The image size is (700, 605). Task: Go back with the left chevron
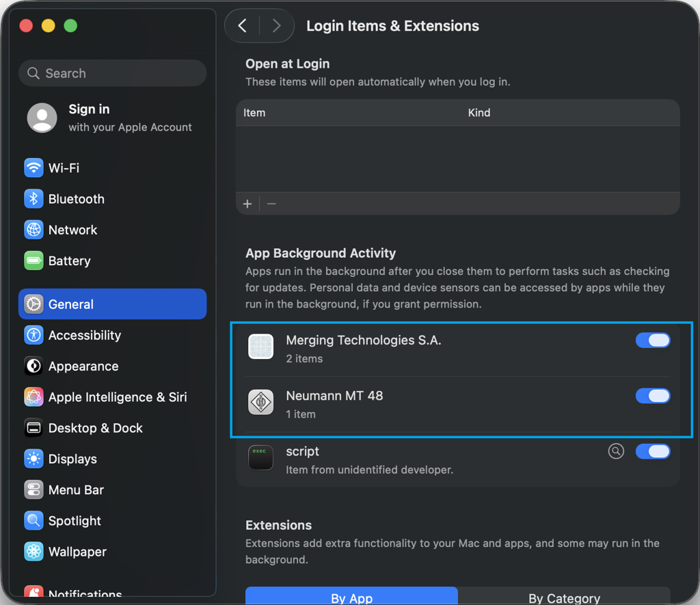(x=243, y=26)
